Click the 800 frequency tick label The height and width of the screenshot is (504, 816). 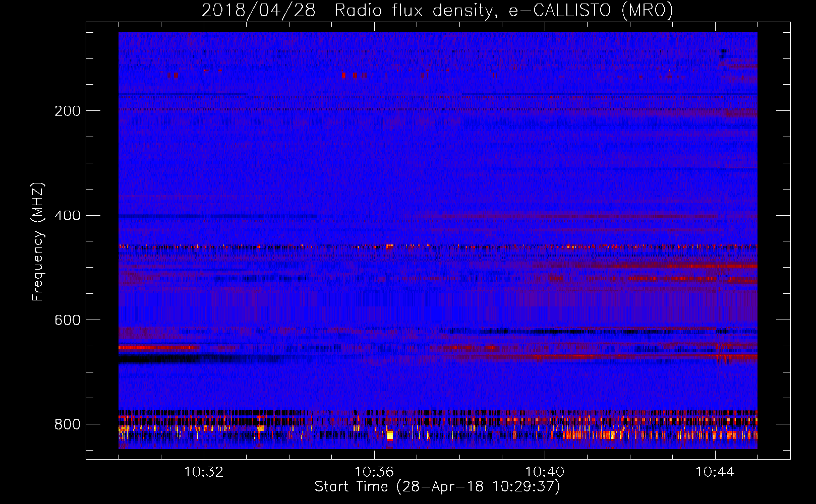coord(68,425)
